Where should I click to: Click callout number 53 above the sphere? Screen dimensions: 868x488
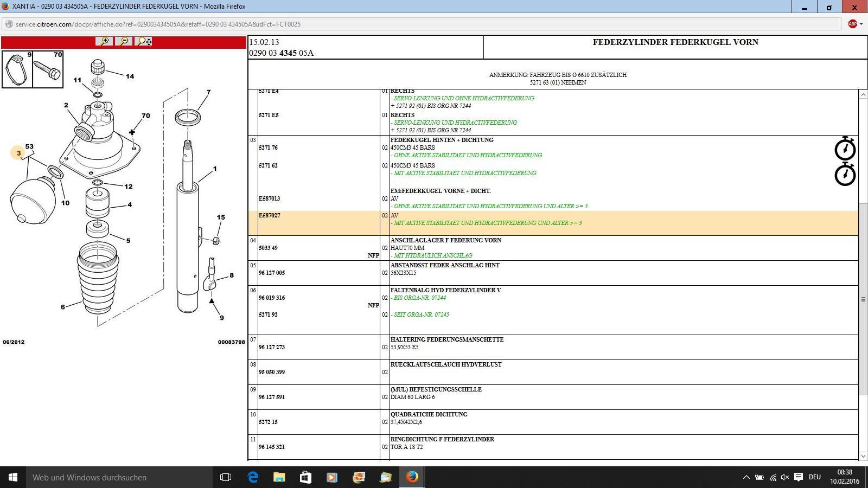29,146
